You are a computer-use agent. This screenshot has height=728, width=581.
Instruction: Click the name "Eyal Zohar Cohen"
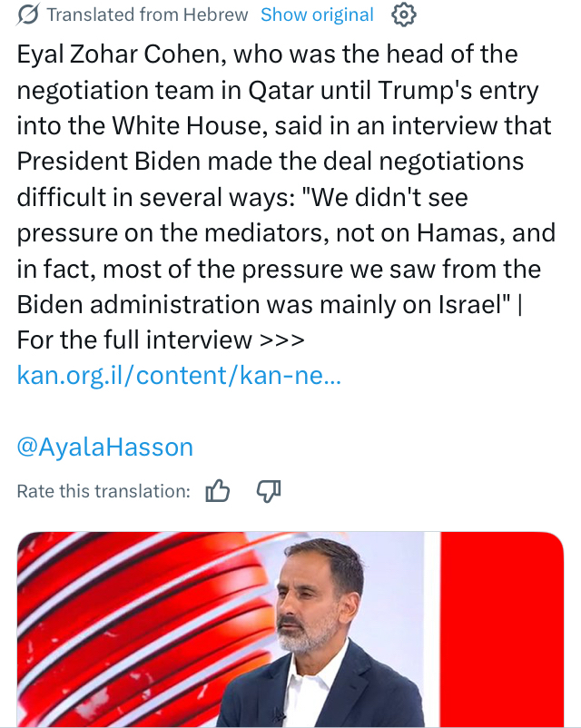coord(120,53)
